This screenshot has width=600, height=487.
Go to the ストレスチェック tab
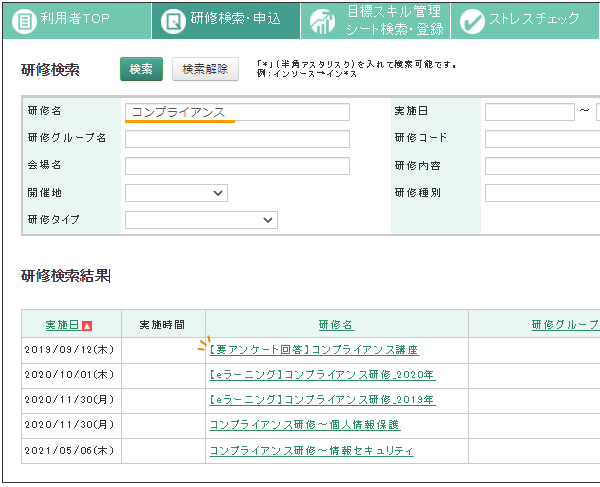(525, 21)
